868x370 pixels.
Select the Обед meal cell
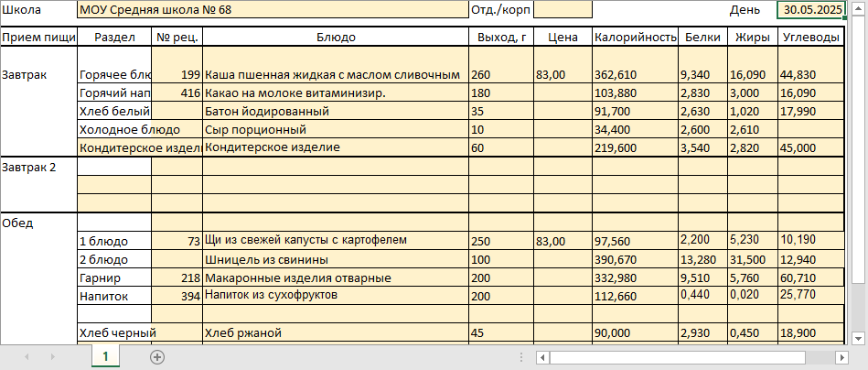(x=38, y=223)
